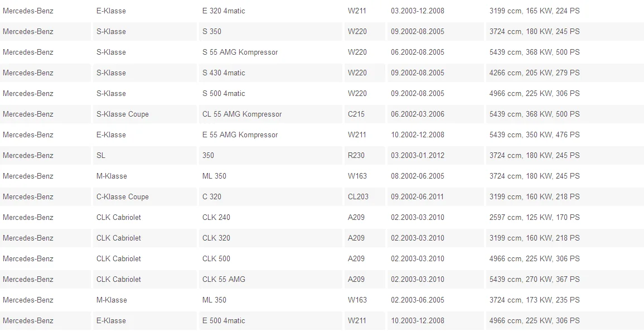Viewport: 644px width, 331px height.
Task: Click the CL 55 AMG Kompressor cell
Action: tap(270, 114)
